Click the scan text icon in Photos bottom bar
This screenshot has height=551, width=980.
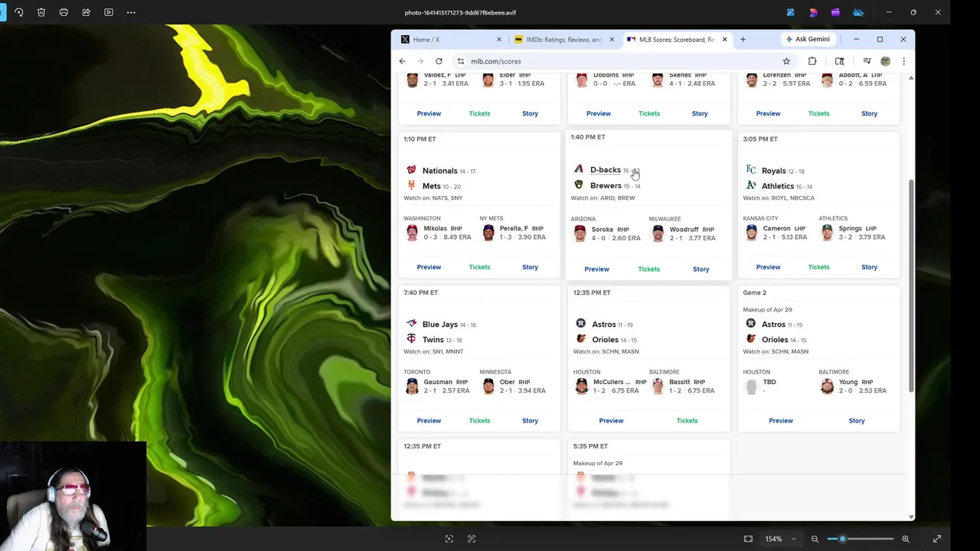pos(472,539)
